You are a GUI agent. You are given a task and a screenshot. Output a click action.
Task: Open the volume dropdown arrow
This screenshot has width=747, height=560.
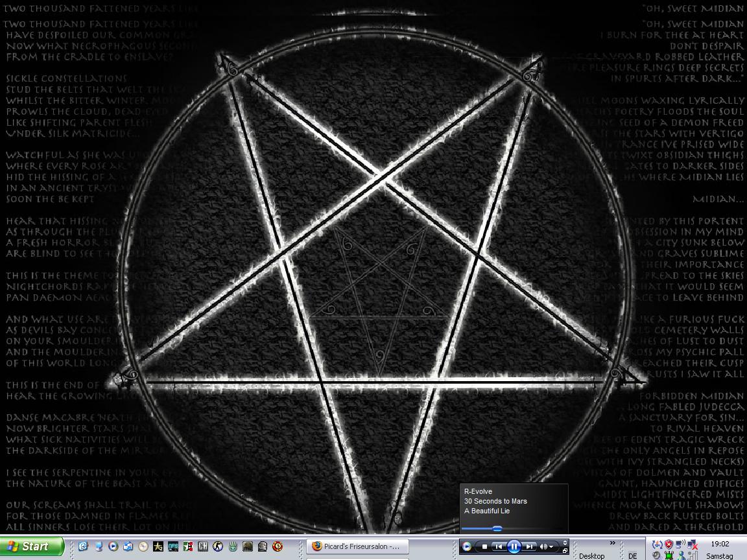[551, 548]
